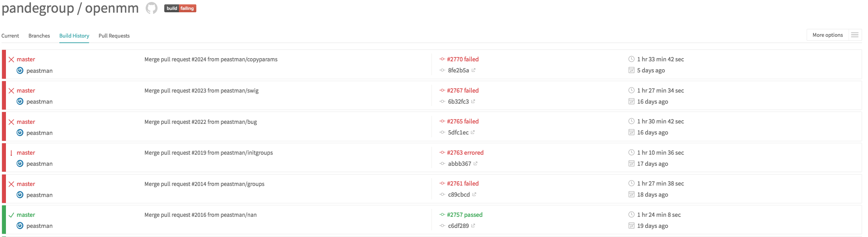Viewport: 868px width, 237px height.
Task: Expand the #2757 passed build row
Action: [465, 214]
